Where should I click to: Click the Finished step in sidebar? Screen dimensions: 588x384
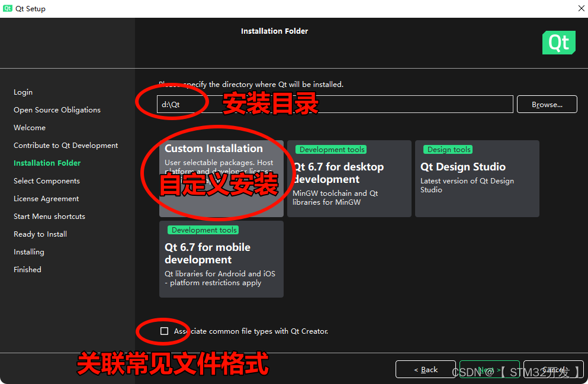(27, 269)
